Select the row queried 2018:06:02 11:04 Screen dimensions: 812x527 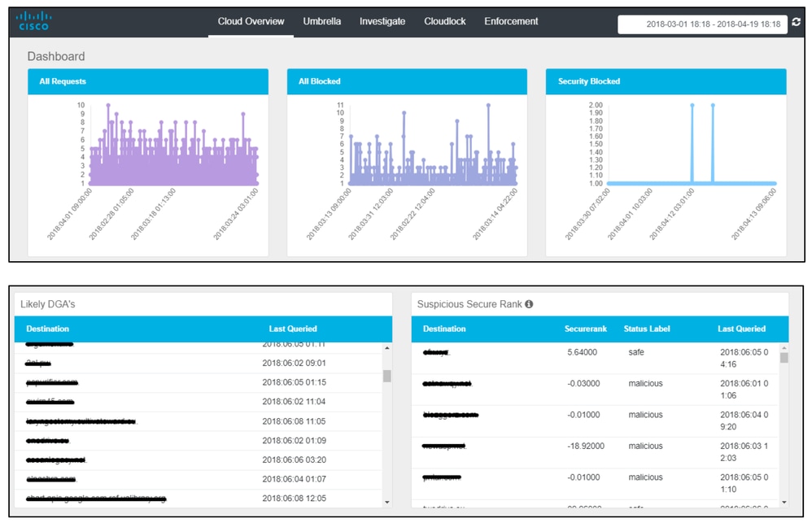pyautogui.click(x=199, y=402)
